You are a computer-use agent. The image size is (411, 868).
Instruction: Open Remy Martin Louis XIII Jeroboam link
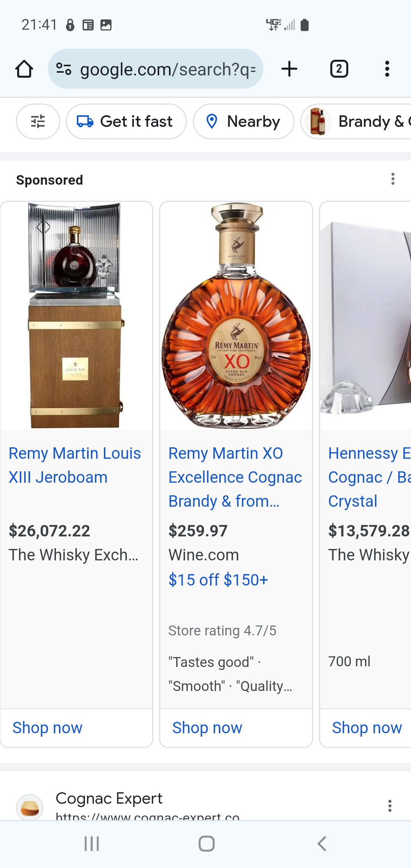(75, 465)
